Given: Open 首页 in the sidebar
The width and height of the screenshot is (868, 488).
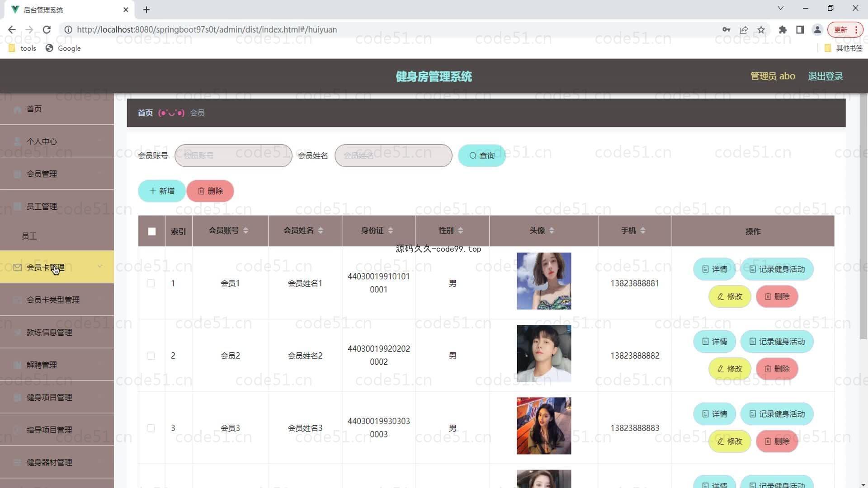Looking at the screenshot, I should tap(57, 109).
